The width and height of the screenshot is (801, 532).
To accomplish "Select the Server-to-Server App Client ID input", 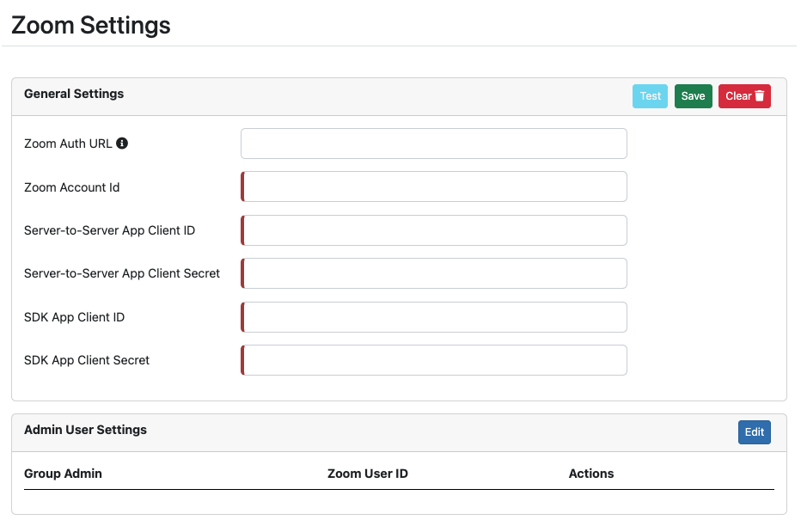I will pyautogui.click(x=434, y=230).
